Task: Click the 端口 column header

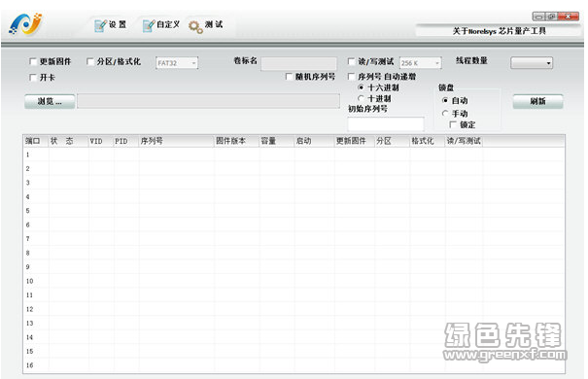Action: point(36,141)
